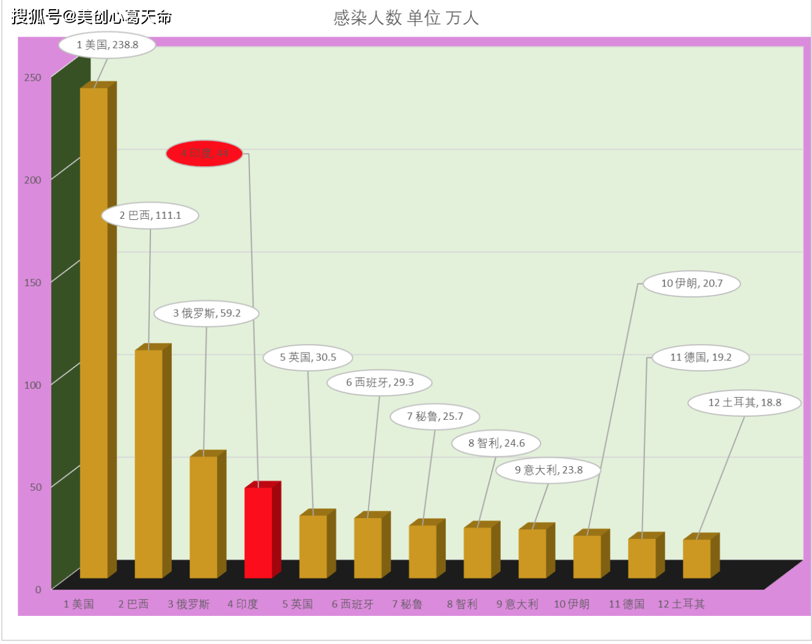Click the data label 9 意大利, 23.8
The width and height of the screenshot is (812, 644).
(x=548, y=470)
